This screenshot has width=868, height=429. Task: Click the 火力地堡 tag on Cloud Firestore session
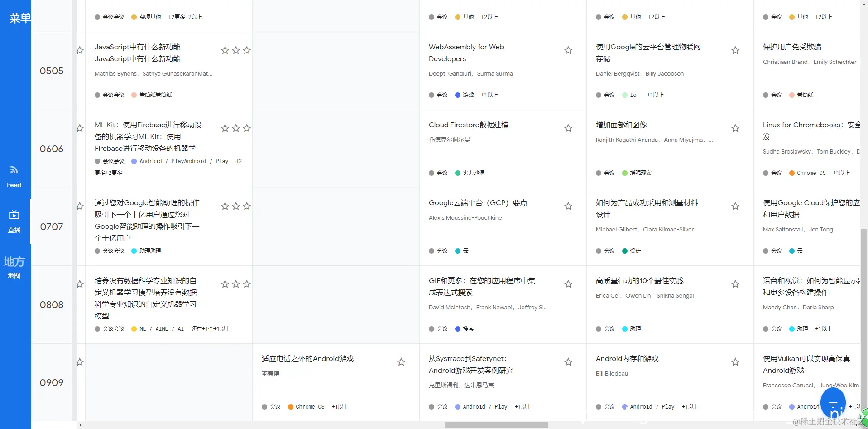click(x=473, y=173)
